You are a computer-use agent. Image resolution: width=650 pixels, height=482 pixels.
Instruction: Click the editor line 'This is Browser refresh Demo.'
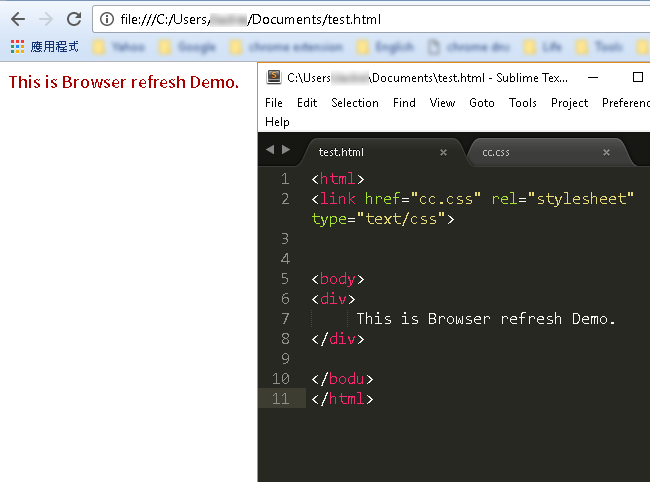click(x=486, y=319)
